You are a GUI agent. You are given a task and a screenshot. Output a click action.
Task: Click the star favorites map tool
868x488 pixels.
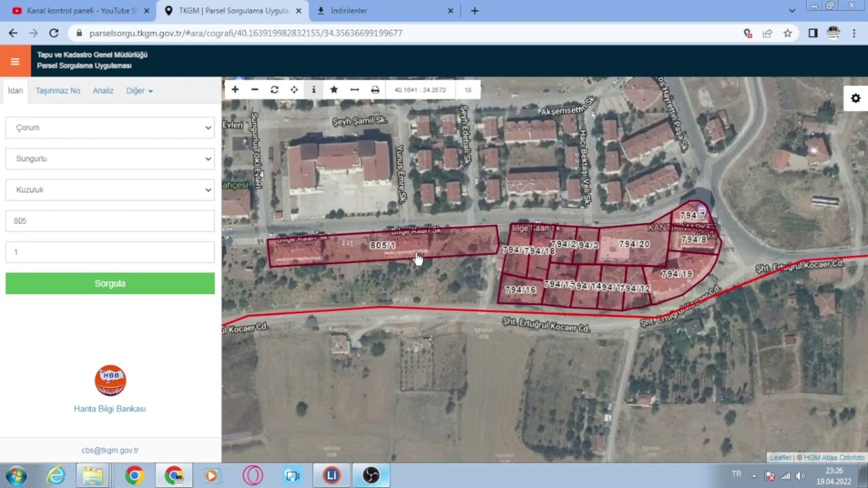coord(334,89)
